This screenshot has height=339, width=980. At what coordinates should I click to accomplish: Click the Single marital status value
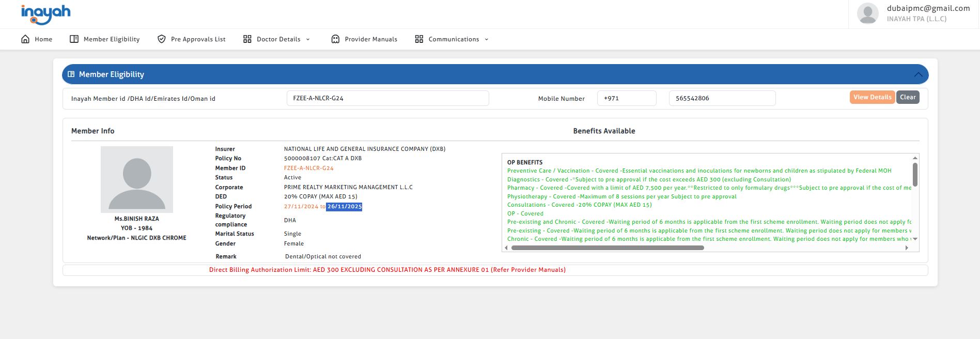coord(292,234)
